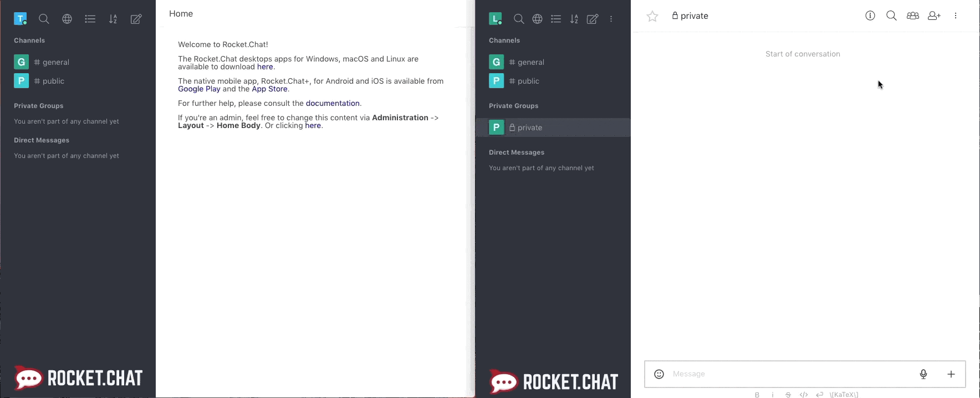The width and height of the screenshot is (980, 398).
Task: Open public channel in right window
Action: 553,81
